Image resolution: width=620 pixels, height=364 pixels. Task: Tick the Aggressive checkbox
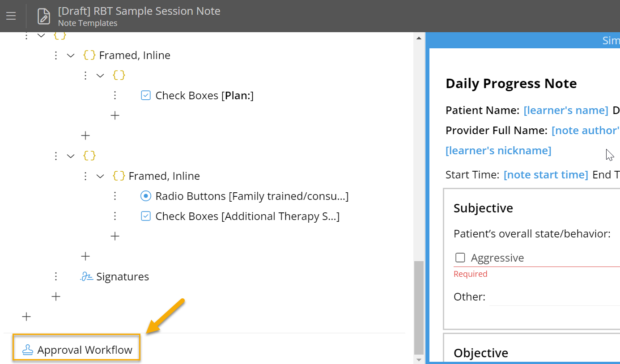(x=460, y=258)
